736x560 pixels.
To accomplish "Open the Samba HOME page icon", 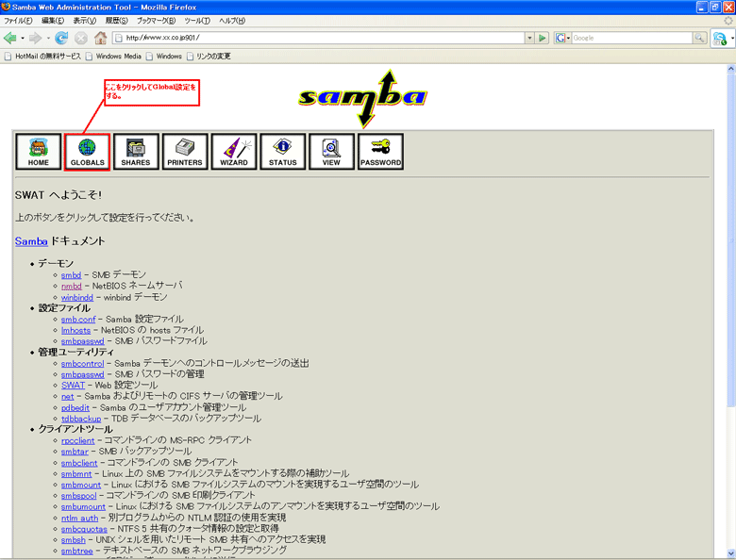I will (39, 152).
